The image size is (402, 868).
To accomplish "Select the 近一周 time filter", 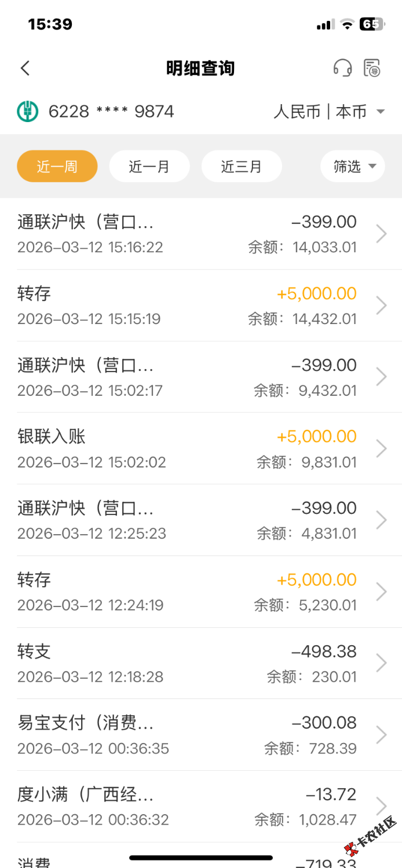I will 57,167.
